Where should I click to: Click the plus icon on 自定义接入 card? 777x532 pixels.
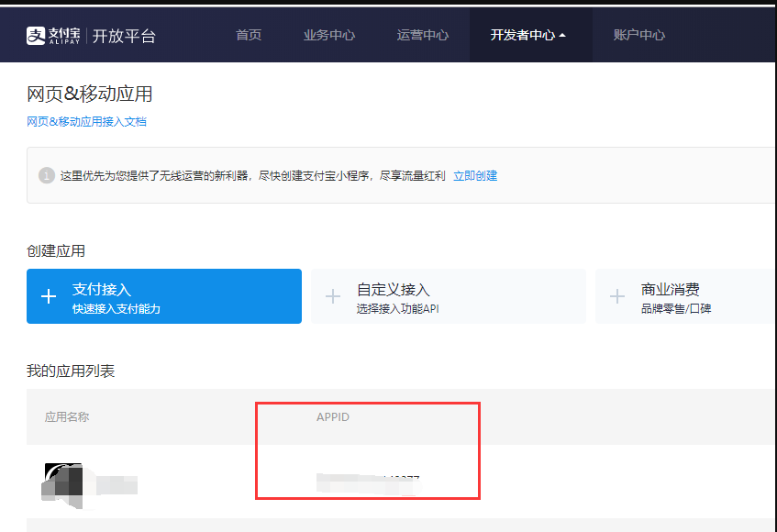(332, 296)
